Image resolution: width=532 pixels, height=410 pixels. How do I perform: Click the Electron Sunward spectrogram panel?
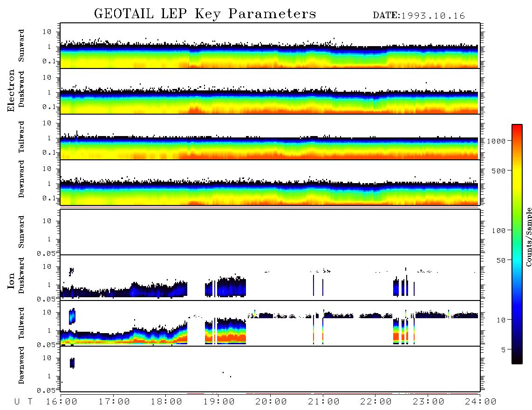(270, 46)
